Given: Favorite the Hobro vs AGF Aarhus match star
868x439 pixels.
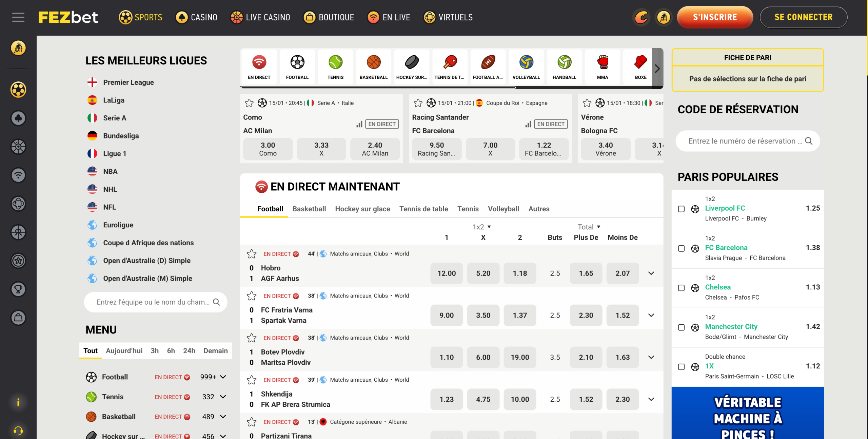Looking at the screenshot, I should click(x=251, y=254).
